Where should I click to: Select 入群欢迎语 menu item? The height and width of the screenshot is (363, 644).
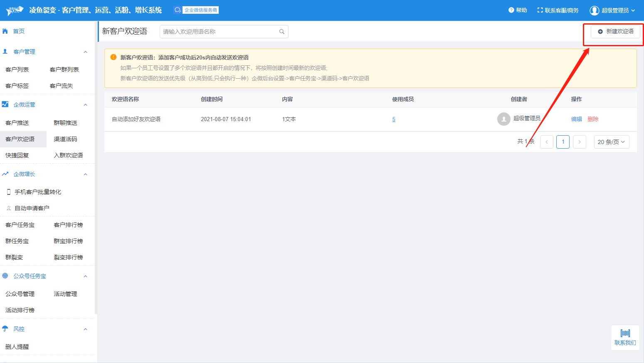pos(68,155)
